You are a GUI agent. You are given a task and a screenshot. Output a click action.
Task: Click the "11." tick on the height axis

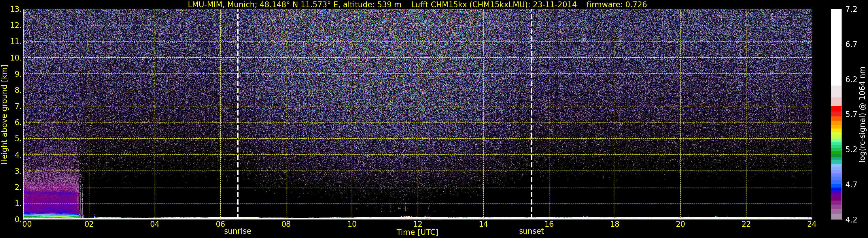click(x=16, y=41)
